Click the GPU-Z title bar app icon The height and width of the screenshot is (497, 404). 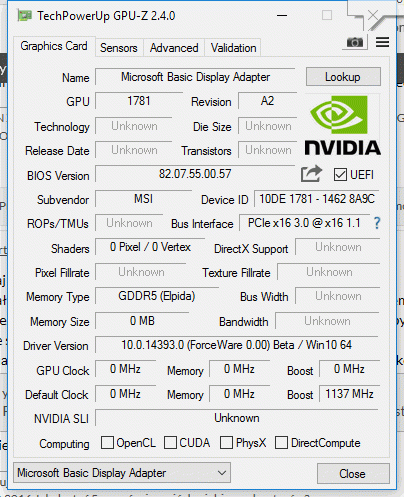click(x=25, y=16)
